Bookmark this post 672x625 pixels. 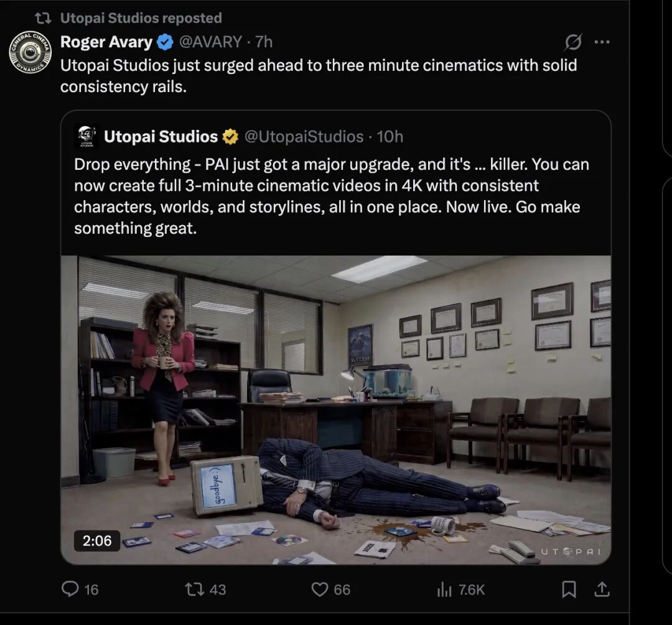(x=569, y=589)
